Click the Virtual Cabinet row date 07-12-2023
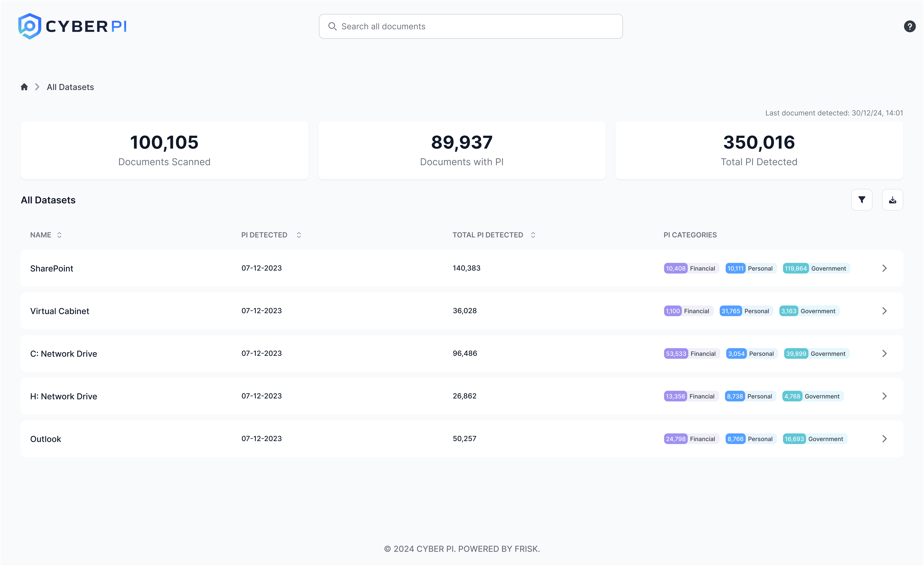The width and height of the screenshot is (924, 566). [262, 311]
